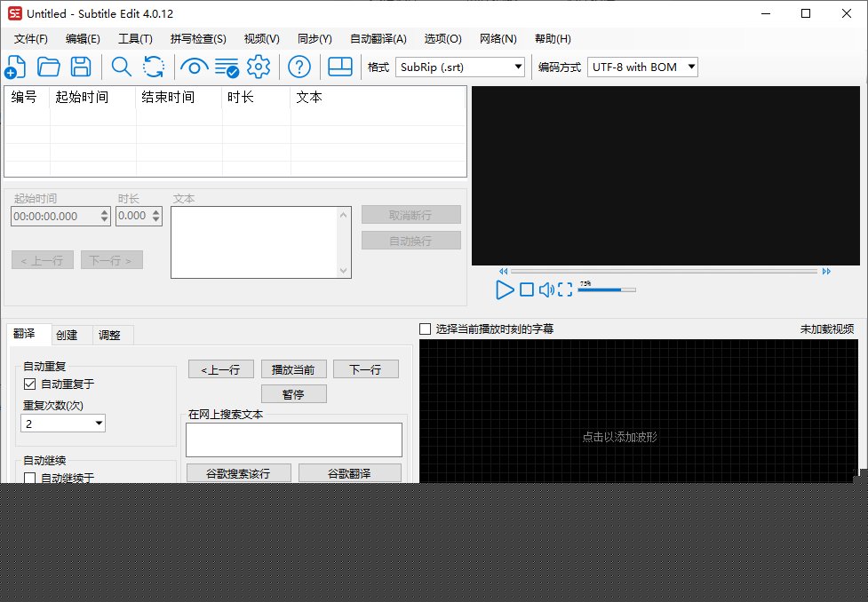
Task: Adjust the video volume slider
Action: pyautogui.click(x=607, y=289)
